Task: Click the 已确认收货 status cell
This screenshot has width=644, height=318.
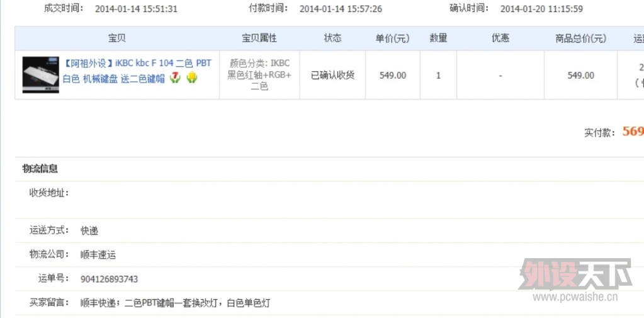Action: point(332,75)
